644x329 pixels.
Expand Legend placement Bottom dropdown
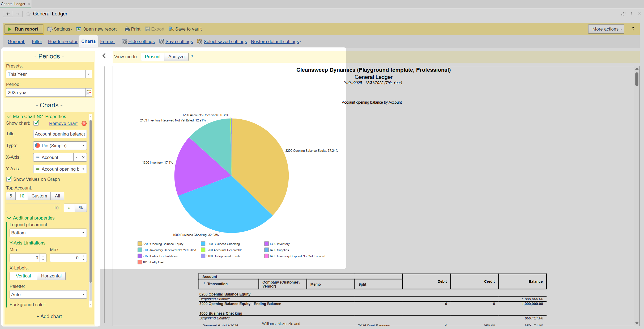[x=83, y=233]
